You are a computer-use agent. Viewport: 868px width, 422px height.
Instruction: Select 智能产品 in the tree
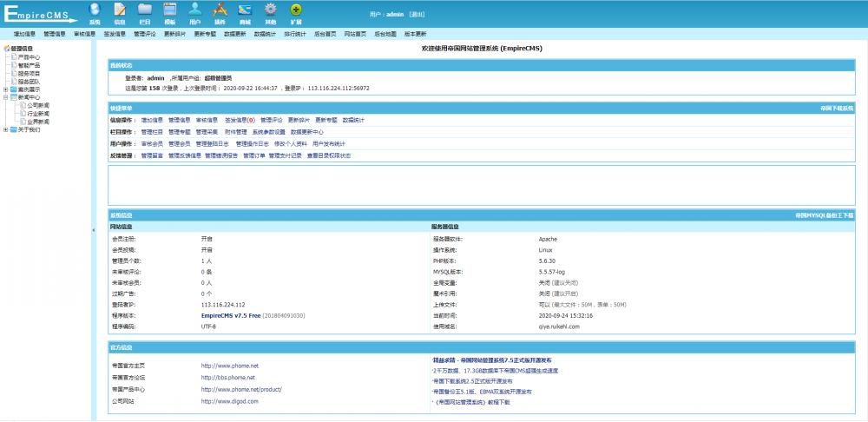29,65
